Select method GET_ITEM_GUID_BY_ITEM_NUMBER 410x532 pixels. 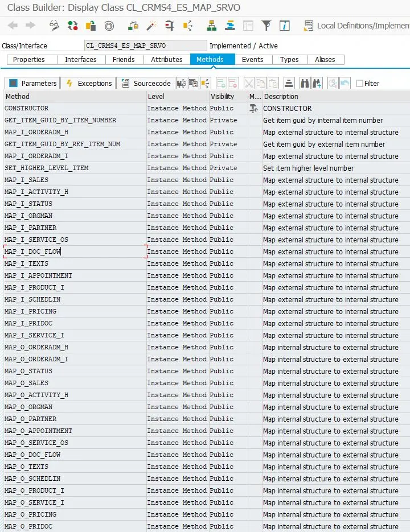(x=75, y=120)
